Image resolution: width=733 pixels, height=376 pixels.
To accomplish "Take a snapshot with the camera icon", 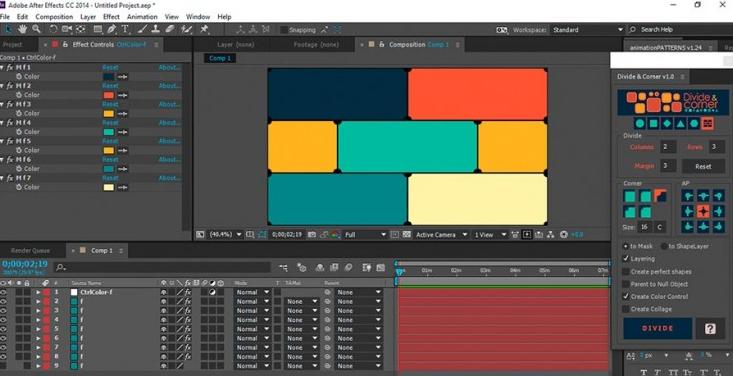I will [311, 234].
